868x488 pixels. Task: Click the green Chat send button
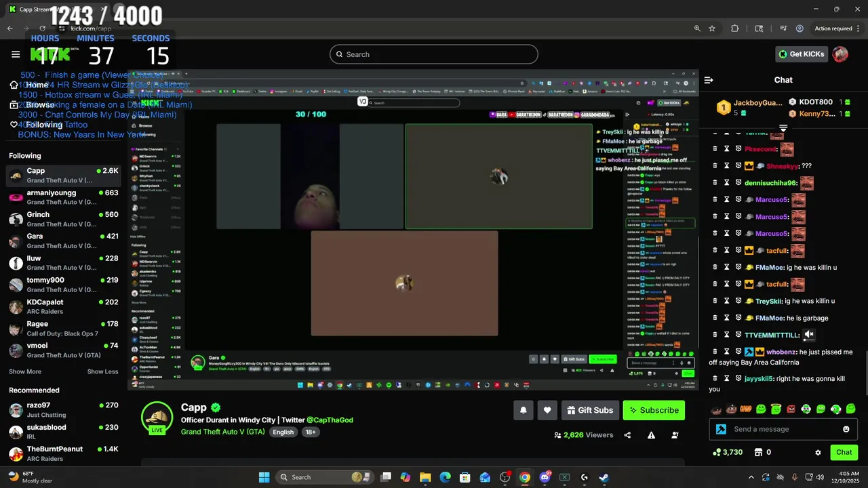[x=844, y=452]
